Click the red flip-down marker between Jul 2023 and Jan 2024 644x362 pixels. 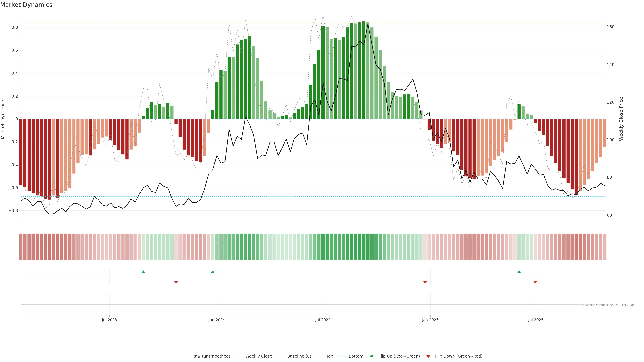tap(176, 282)
